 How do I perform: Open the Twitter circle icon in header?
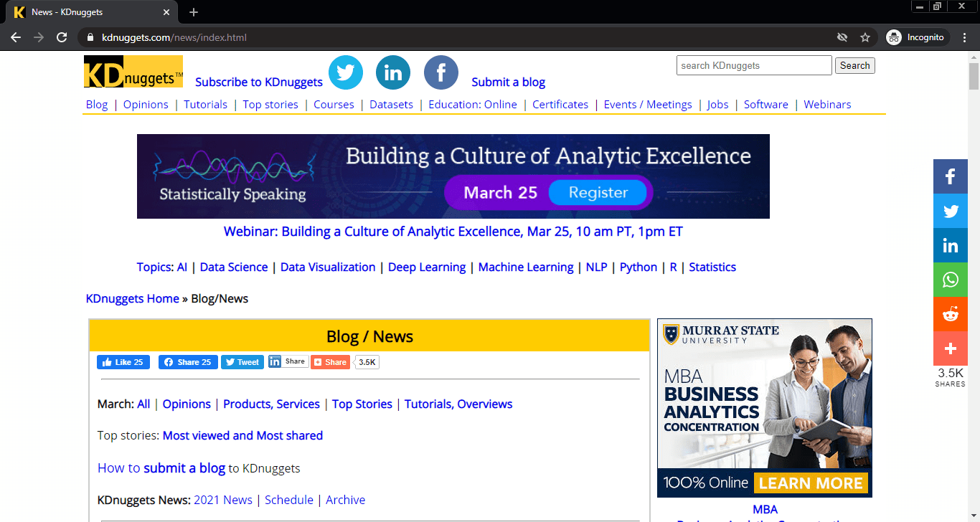pos(346,72)
